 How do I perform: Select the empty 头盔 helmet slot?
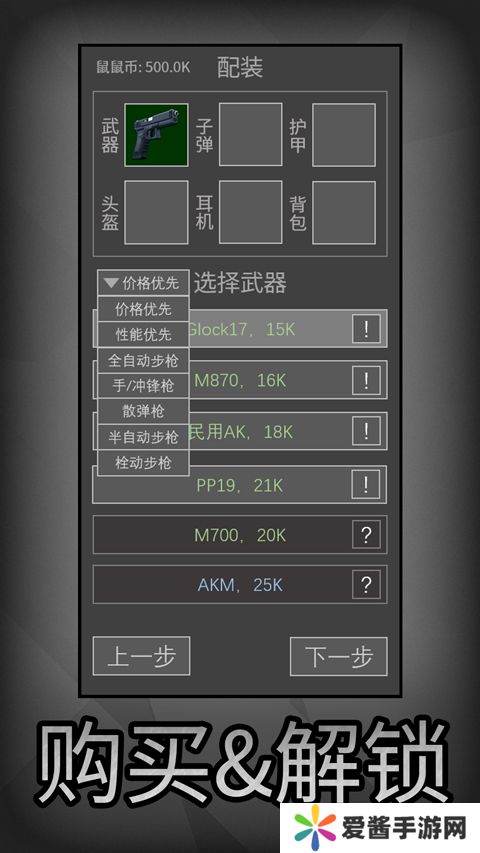tap(157, 212)
